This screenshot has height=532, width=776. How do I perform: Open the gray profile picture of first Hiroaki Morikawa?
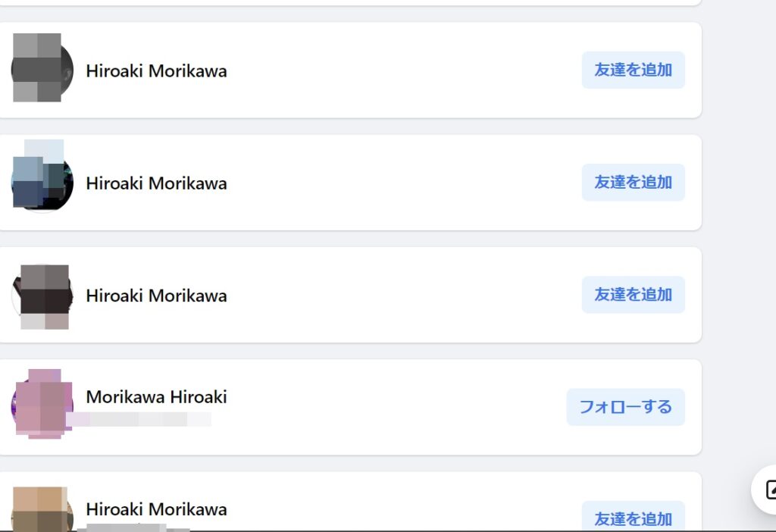[x=42, y=69]
